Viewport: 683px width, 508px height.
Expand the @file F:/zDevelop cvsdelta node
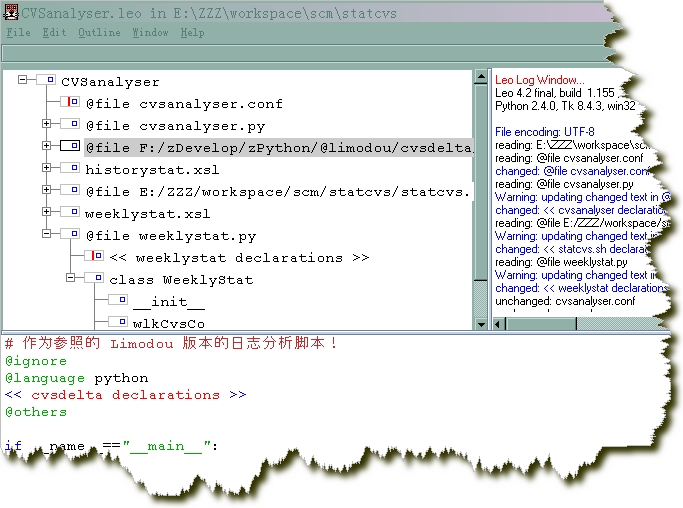click(x=46, y=146)
